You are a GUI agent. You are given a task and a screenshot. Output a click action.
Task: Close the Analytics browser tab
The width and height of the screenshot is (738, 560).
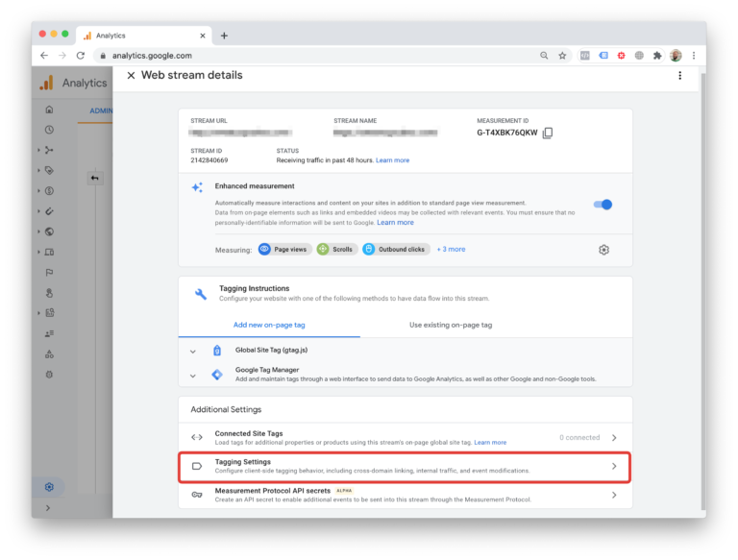(x=203, y=36)
